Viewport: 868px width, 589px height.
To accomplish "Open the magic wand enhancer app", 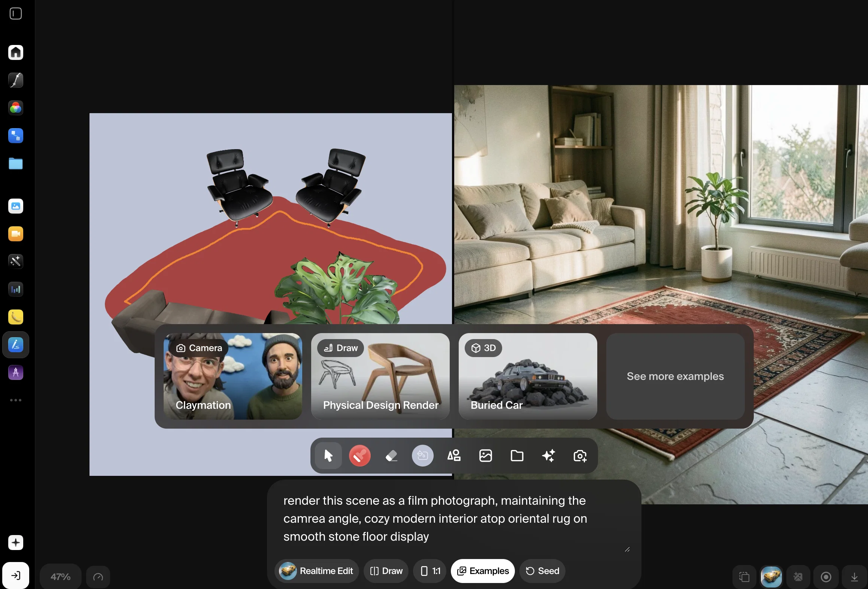I will [16, 262].
